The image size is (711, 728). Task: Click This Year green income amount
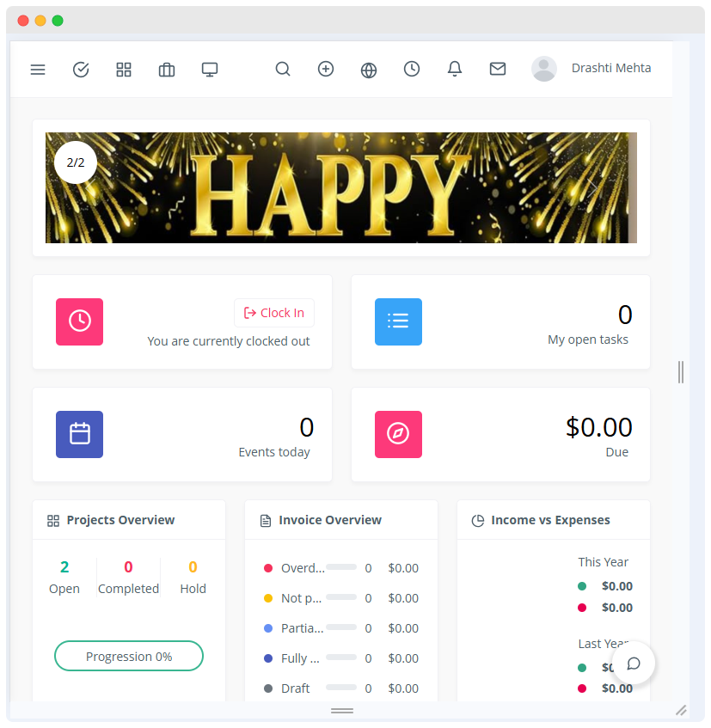[x=616, y=586]
